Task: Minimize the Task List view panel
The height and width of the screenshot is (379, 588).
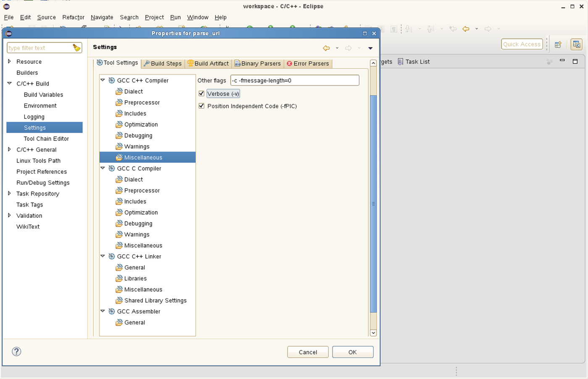Action: 562,61
